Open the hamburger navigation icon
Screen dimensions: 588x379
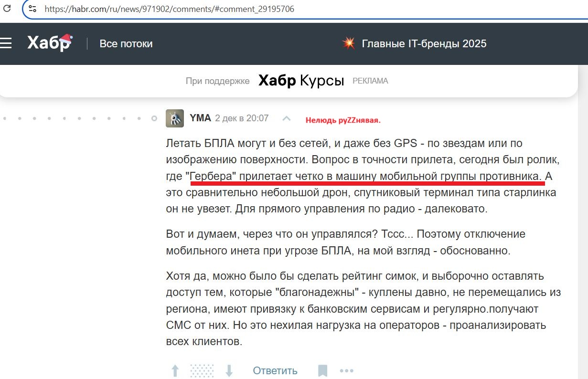7,43
